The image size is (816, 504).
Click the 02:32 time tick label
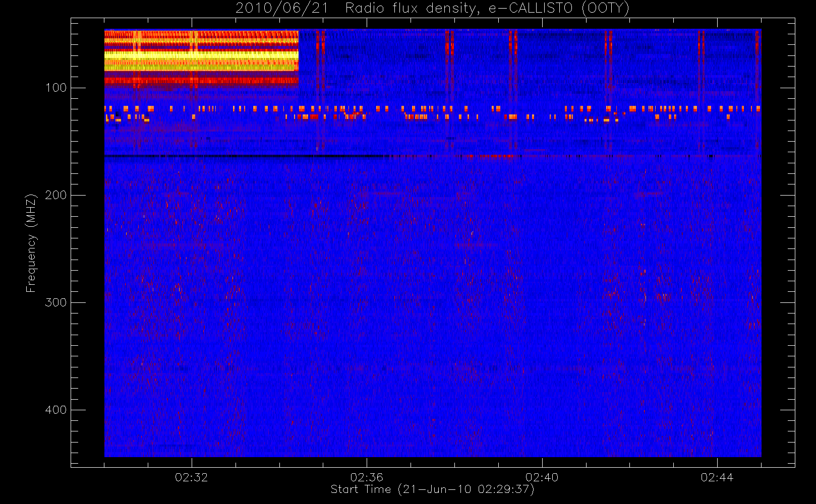[x=192, y=477]
